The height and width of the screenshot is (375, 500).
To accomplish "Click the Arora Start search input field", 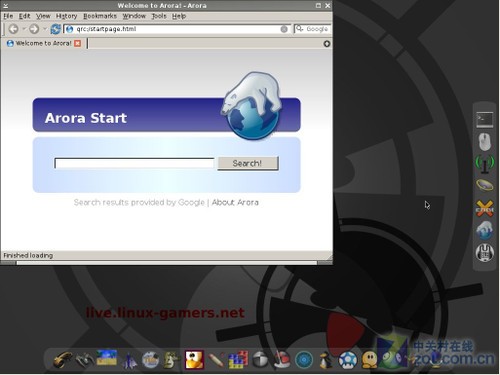I will click(x=134, y=163).
